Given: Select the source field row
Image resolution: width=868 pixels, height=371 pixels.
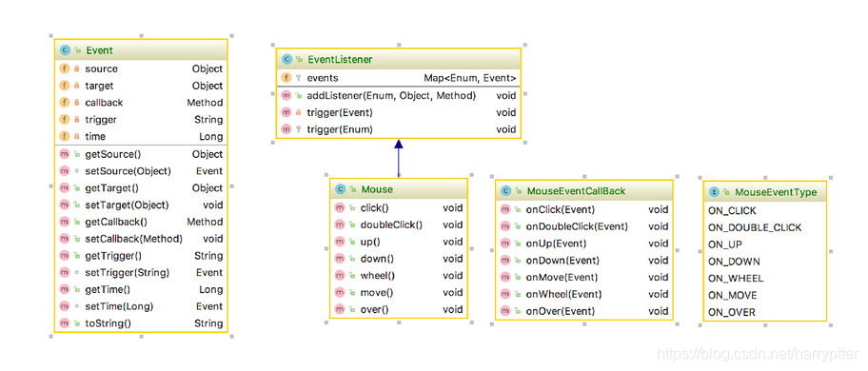Looking at the screenshot, I should pyautogui.click(x=141, y=68).
